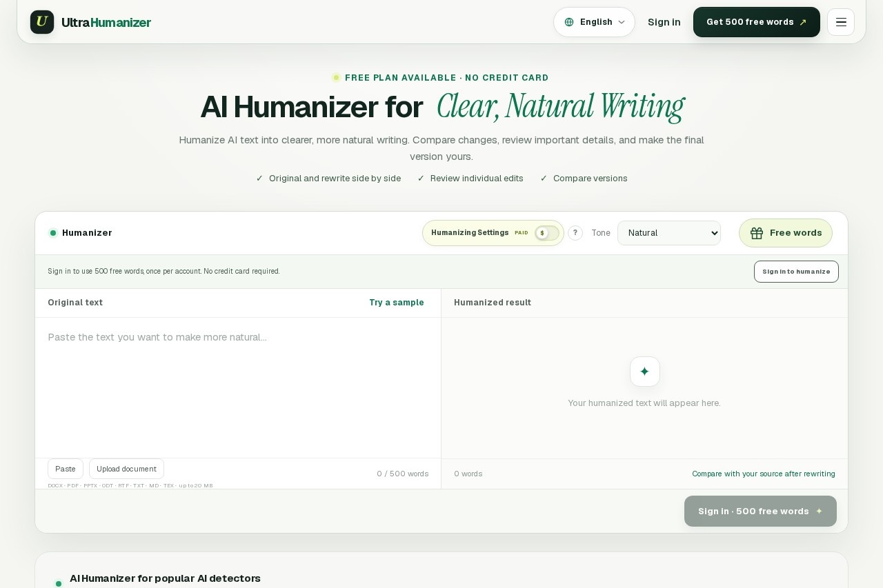Click the Original text heading
This screenshot has height=588, width=883.
(75, 303)
